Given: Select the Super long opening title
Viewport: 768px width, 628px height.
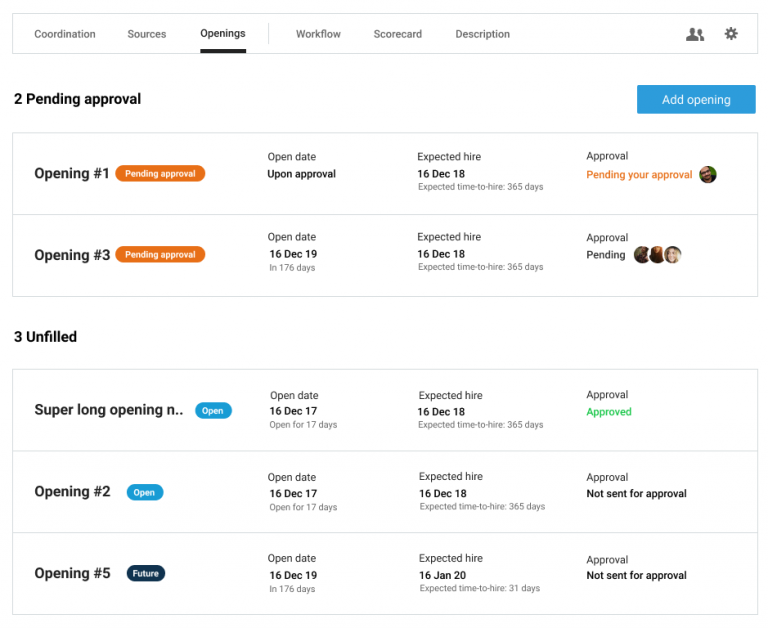Looking at the screenshot, I should click(108, 410).
